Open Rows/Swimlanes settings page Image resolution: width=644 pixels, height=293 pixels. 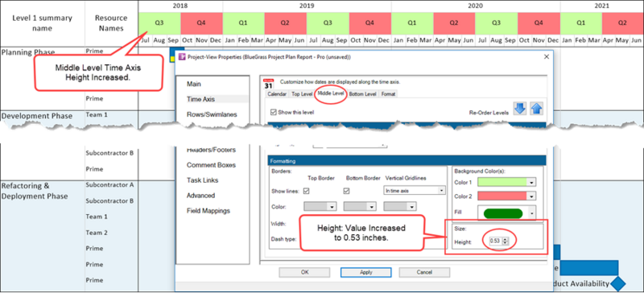pyautogui.click(x=212, y=114)
